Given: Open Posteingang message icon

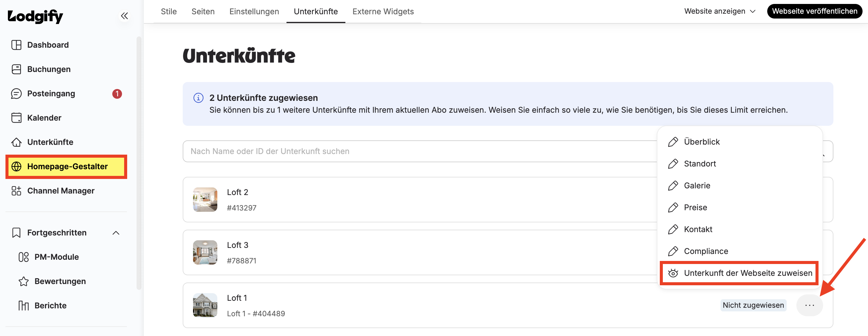Looking at the screenshot, I should click(x=16, y=94).
